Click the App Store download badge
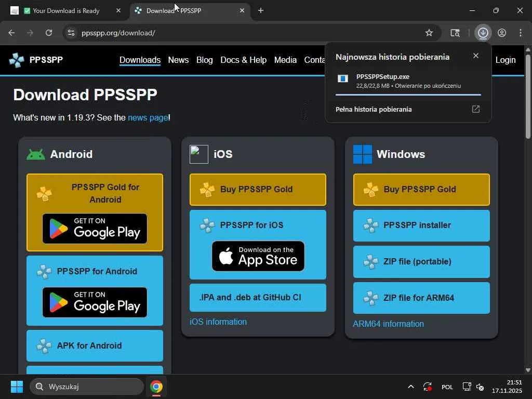 (258, 256)
